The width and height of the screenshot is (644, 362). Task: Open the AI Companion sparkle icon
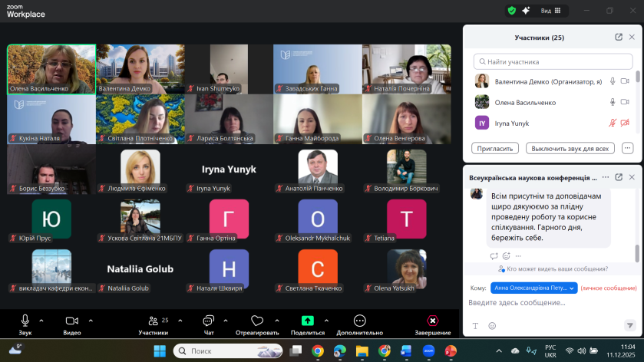tap(526, 11)
